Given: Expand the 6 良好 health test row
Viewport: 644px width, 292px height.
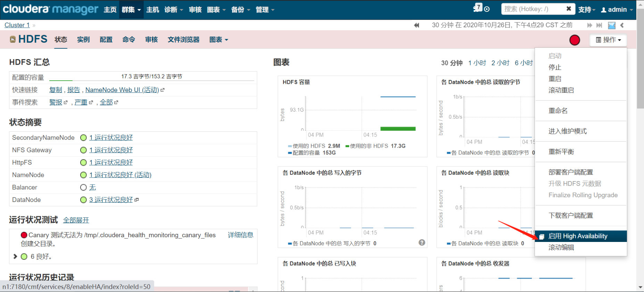Looking at the screenshot, I should pos(15,257).
